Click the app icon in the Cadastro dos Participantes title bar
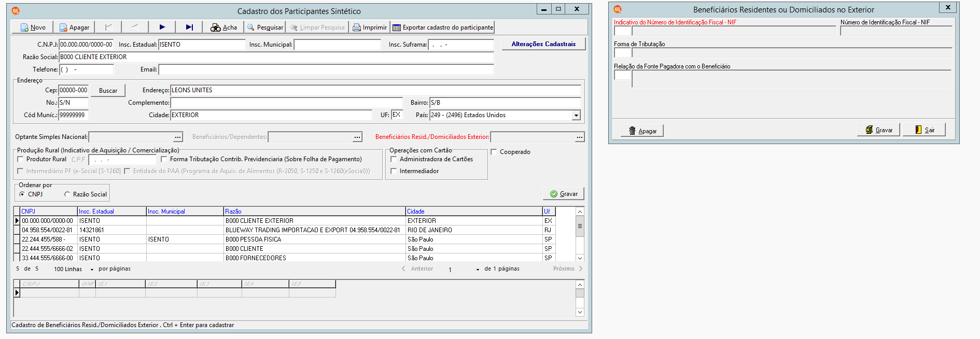The height and width of the screenshot is (339, 980). click(x=16, y=10)
